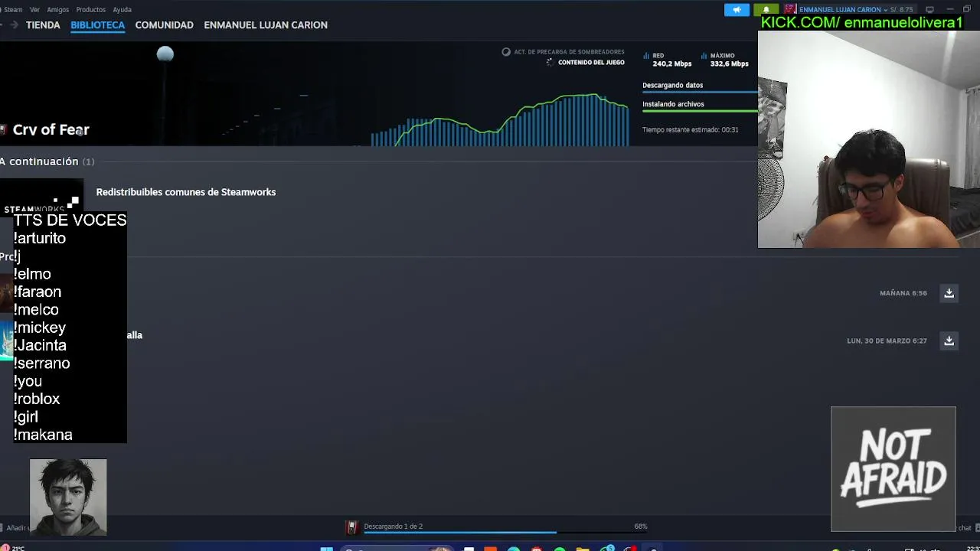Open the Steam menu
The height and width of the screenshot is (551, 980).
13,9
